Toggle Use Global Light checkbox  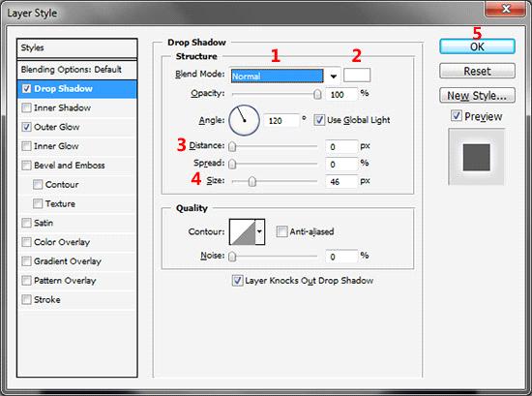319,120
